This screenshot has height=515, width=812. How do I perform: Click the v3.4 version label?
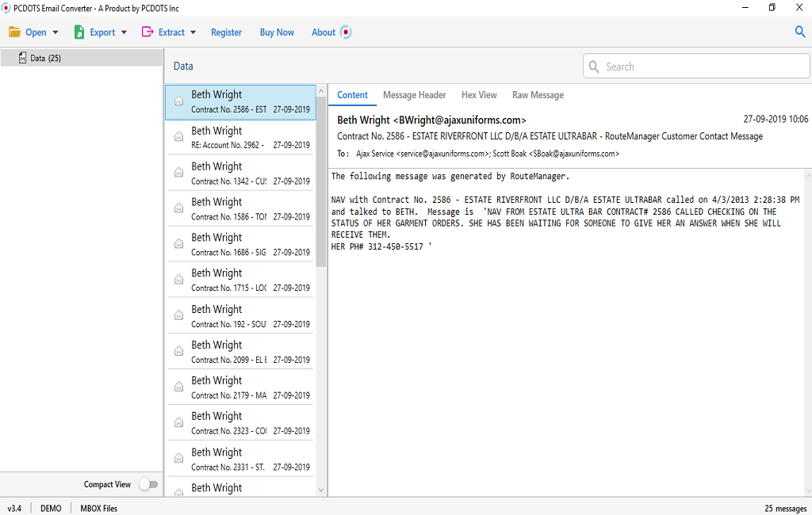[x=14, y=509]
